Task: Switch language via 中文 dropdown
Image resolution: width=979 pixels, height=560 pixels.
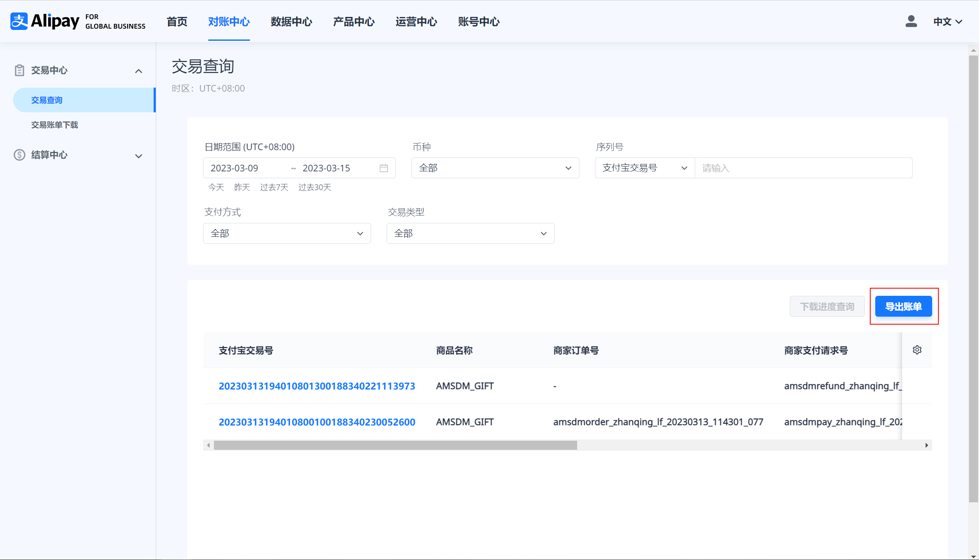Action: click(x=948, y=22)
